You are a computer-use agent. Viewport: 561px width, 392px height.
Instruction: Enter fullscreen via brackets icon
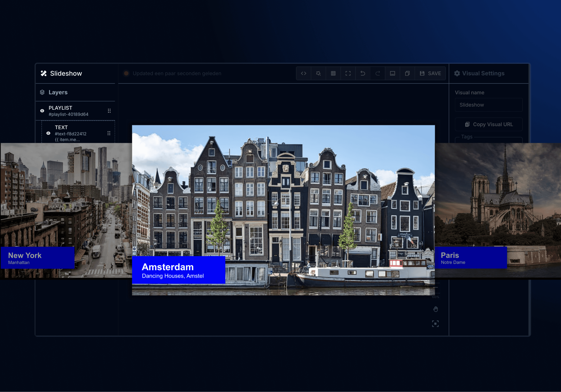tap(348, 73)
